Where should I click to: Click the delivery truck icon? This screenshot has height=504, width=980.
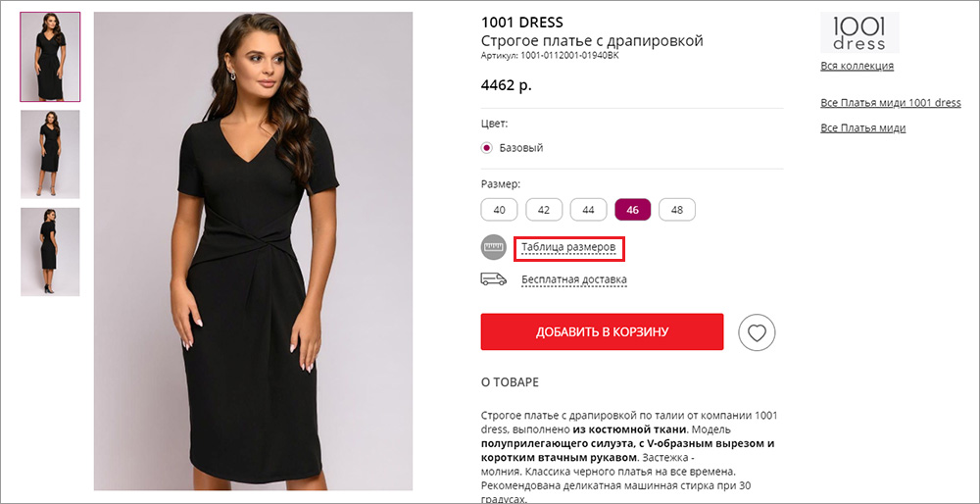pyautogui.click(x=493, y=279)
